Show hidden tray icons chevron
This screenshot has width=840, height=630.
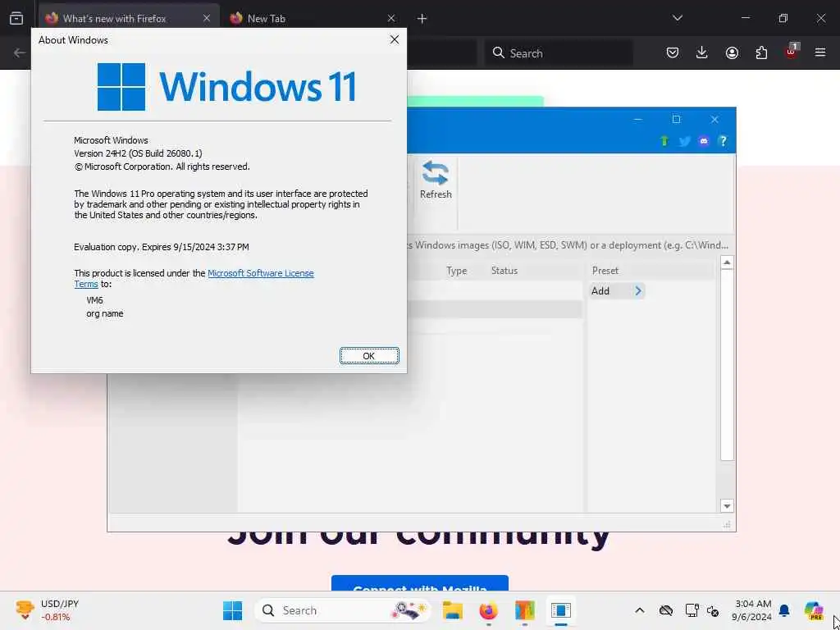tap(640, 610)
